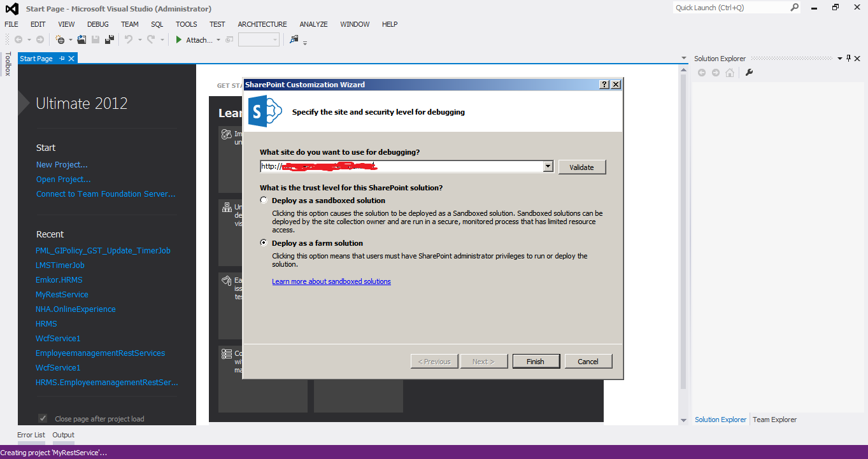Screen dimensions: 868x459
Task: Open Learn more about sandboxed solutions link
Action: 331,281
